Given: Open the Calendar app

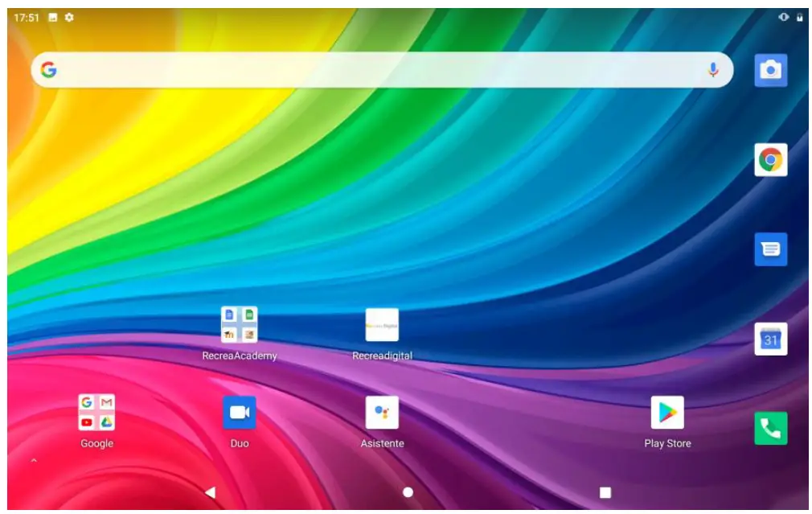Looking at the screenshot, I should 770,339.
